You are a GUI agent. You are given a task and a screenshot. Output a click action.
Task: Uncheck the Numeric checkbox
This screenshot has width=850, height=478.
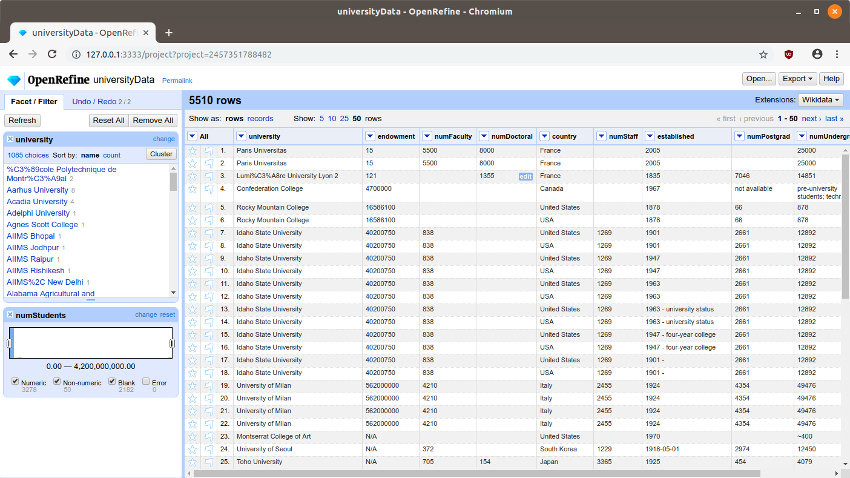15,381
